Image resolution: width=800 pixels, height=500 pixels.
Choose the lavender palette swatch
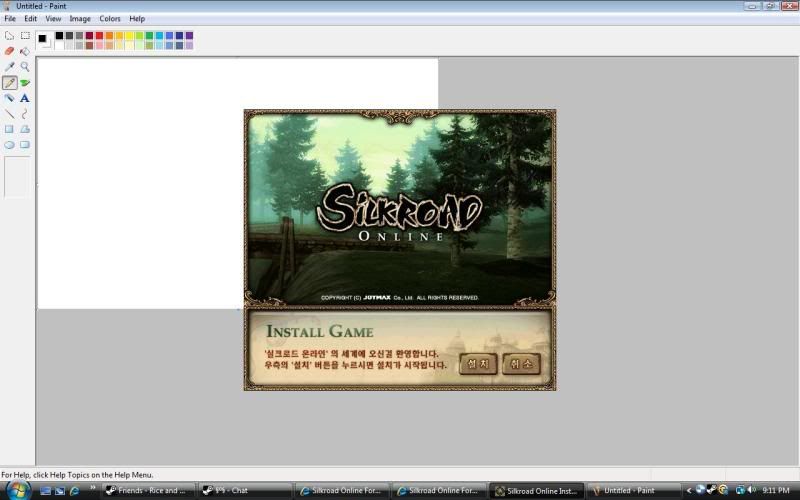[189, 45]
